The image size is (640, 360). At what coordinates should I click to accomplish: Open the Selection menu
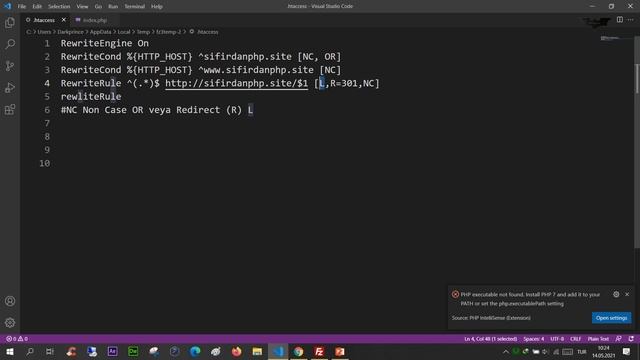coord(59,6)
